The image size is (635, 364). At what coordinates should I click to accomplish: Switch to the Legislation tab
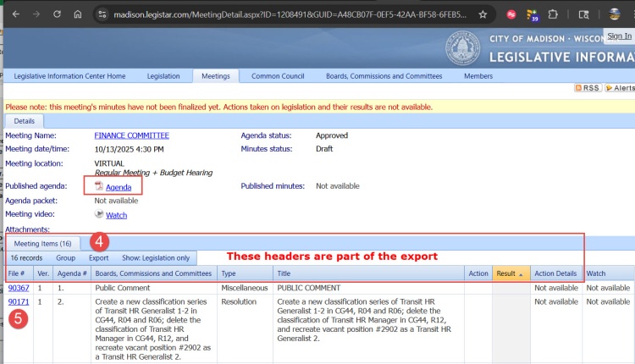[x=163, y=76]
